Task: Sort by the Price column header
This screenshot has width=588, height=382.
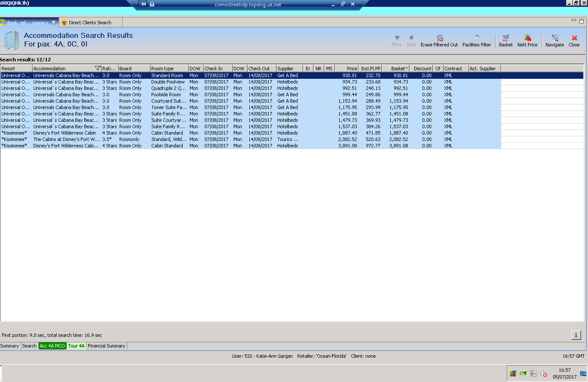Action: pos(347,69)
